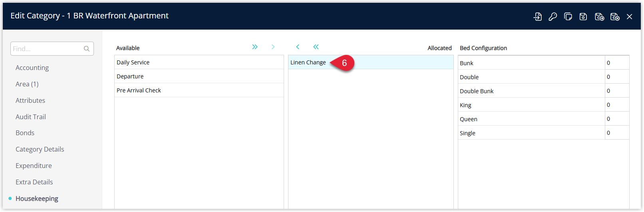Image resolution: width=644 pixels, height=212 pixels.
Task: Click the Double Bunk configuration row
Action: pyautogui.click(x=531, y=91)
